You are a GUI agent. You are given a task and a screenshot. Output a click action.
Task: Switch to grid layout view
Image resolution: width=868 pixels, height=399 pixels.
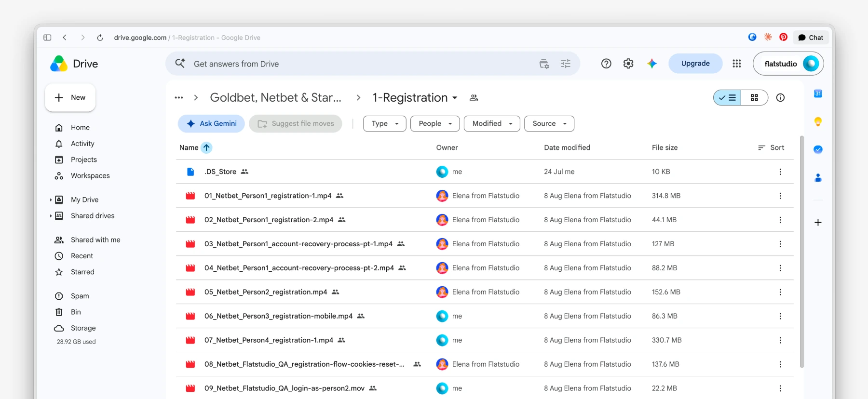click(x=754, y=98)
